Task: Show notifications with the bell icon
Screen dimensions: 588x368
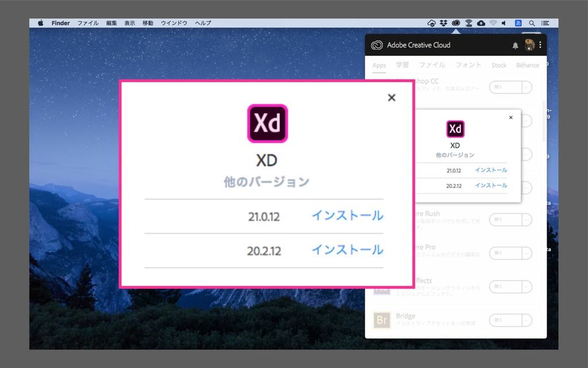Action: click(515, 45)
